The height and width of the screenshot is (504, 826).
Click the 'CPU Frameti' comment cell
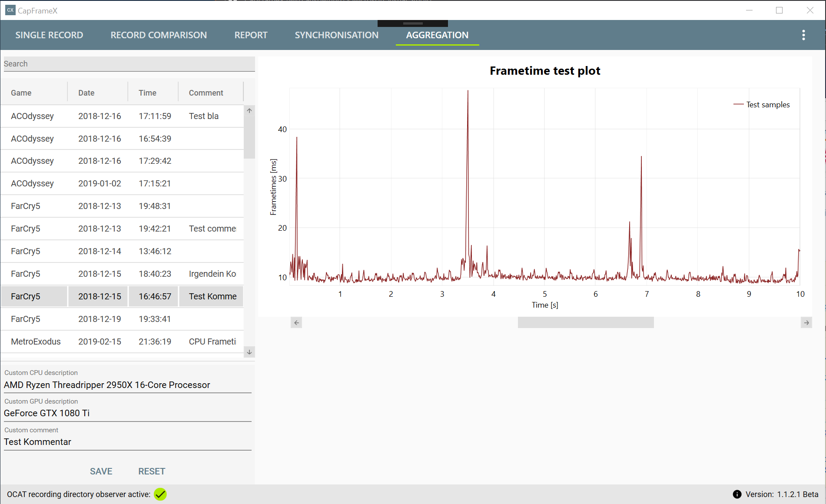coord(211,342)
